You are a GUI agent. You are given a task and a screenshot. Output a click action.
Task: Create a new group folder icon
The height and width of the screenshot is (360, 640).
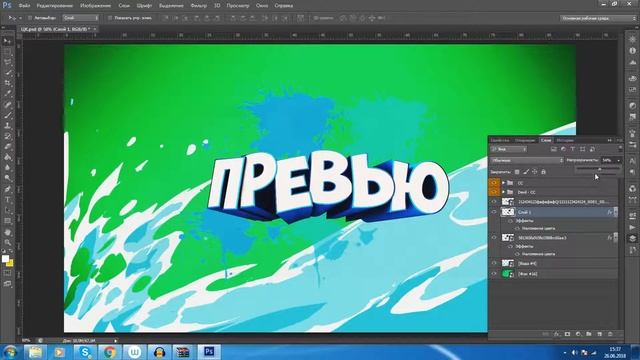[x=589, y=334]
